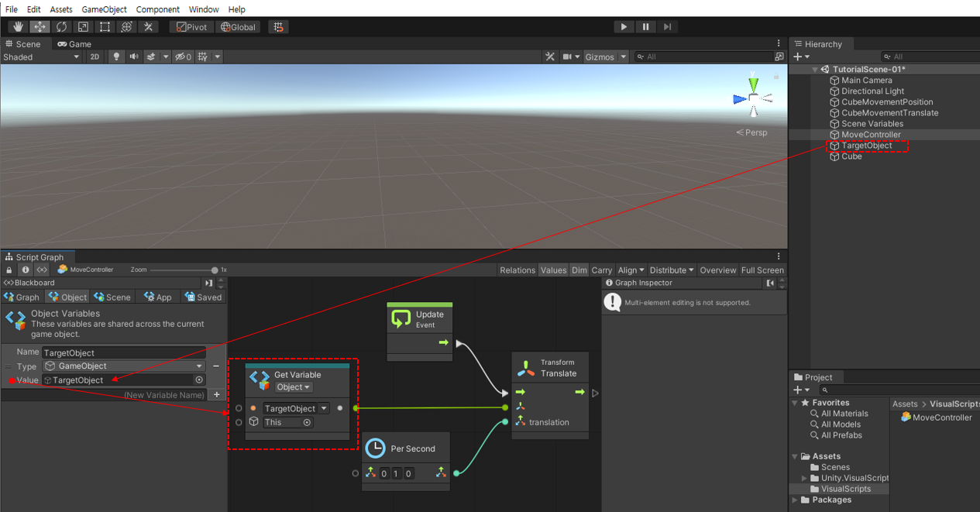Viewport: 980px width, 512px height.
Task: Open the TargetObject name dropdown in node
Action: point(295,408)
